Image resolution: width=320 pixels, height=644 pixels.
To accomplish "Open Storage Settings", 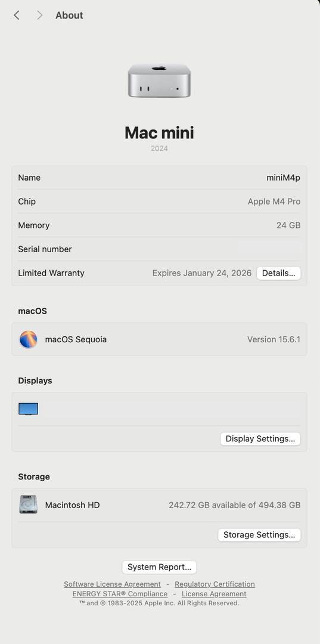I will [x=259, y=535].
